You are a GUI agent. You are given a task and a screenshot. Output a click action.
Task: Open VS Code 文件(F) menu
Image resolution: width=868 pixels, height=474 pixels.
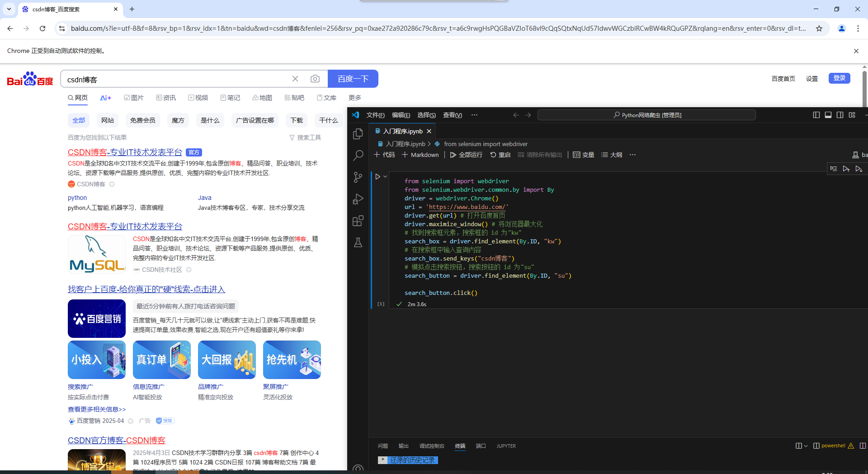[x=375, y=115]
